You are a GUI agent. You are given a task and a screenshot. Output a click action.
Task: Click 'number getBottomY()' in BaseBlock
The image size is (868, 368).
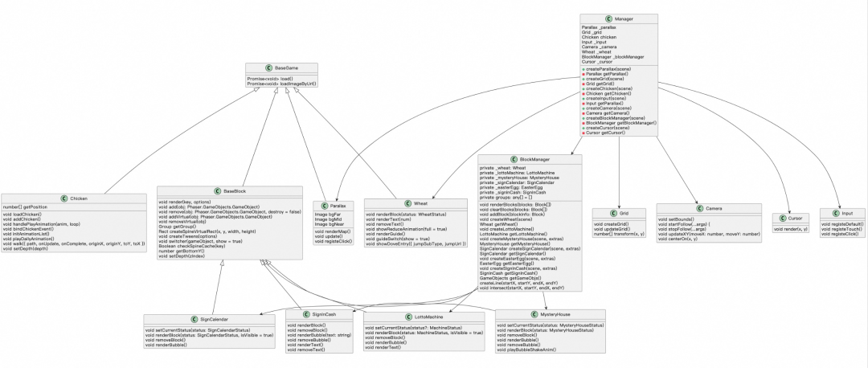[x=182, y=251]
